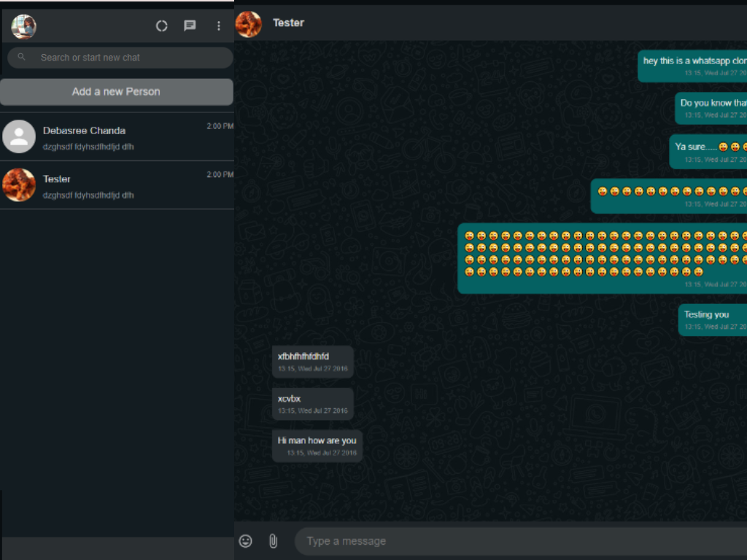Select the 'hey this is a whatsapp' message
747x560 pixels.
[692, 66]
